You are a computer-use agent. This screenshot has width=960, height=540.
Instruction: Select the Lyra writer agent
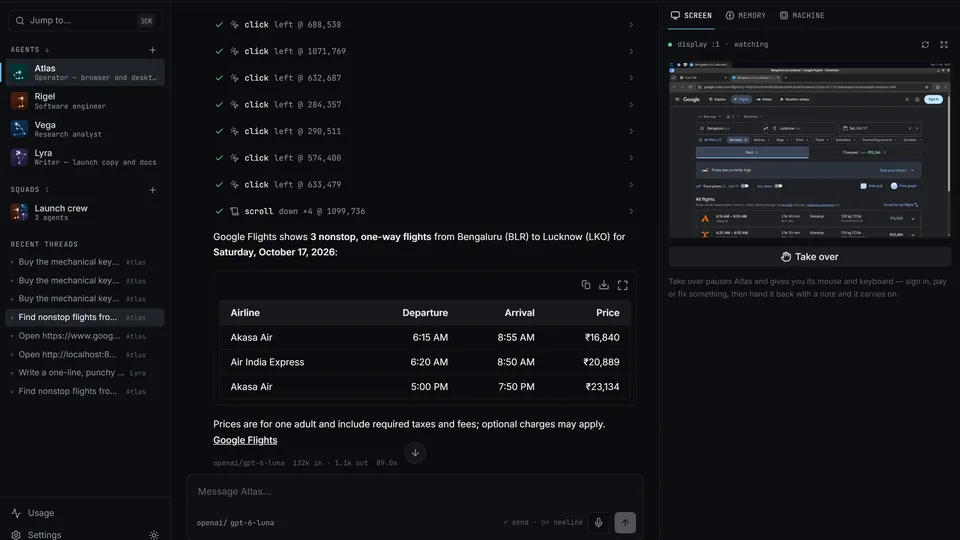84,157
